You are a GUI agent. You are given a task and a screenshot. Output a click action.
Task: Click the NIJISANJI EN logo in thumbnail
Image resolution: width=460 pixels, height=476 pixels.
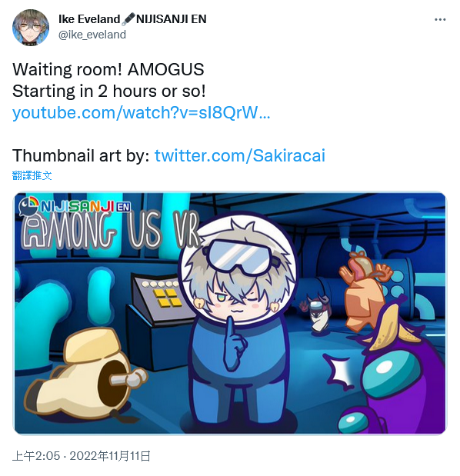75,206
